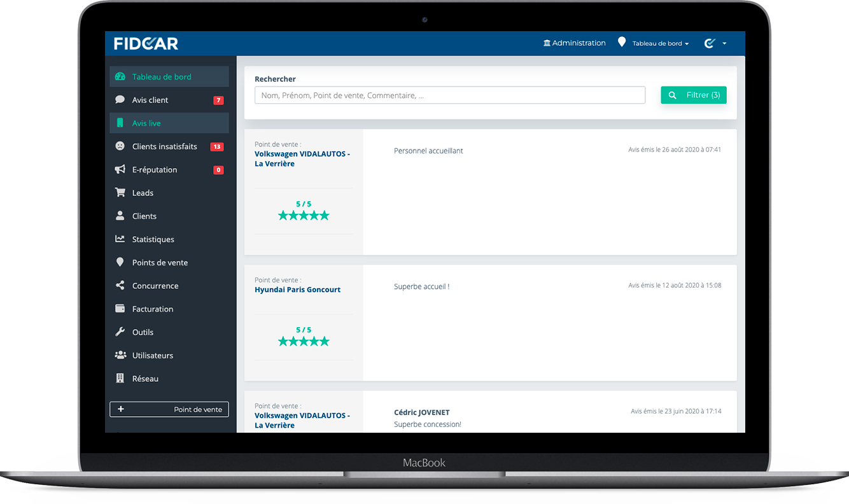This screenshot has width=849, height=504.
Task: Open Leads via shopping cart icon
Action: click(120, 193)
